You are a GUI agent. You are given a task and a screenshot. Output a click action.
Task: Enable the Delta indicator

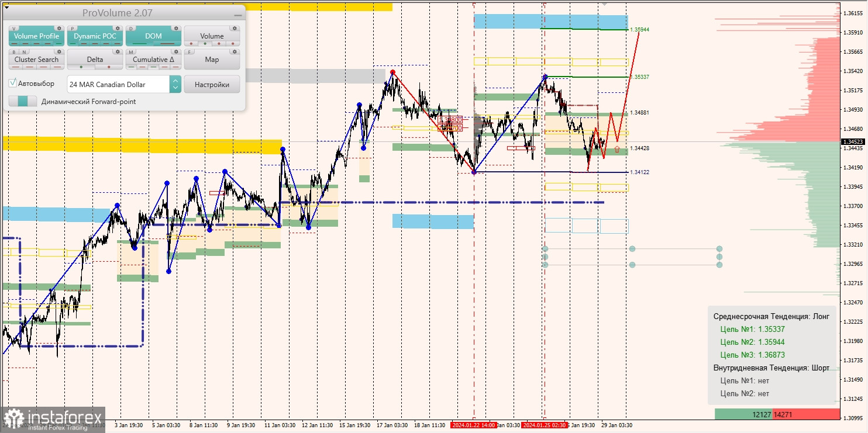95,60
